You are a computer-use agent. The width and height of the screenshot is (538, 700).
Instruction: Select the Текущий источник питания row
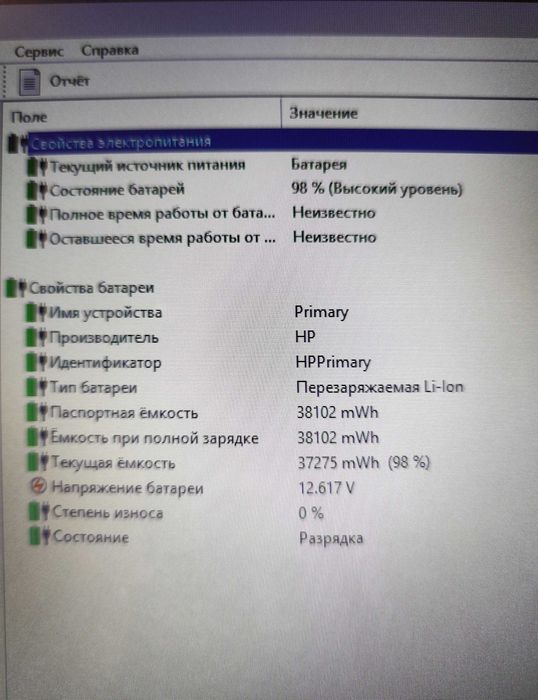tap(147, 166)
